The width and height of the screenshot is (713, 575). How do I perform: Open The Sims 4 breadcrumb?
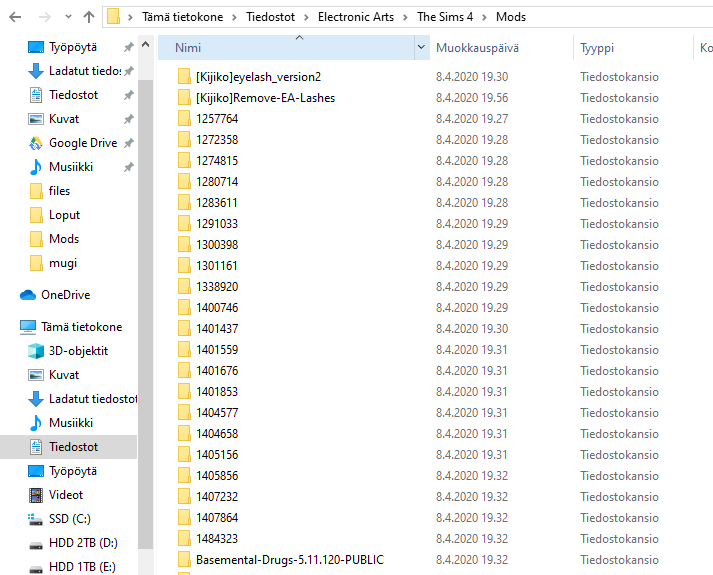pos(445,17)
